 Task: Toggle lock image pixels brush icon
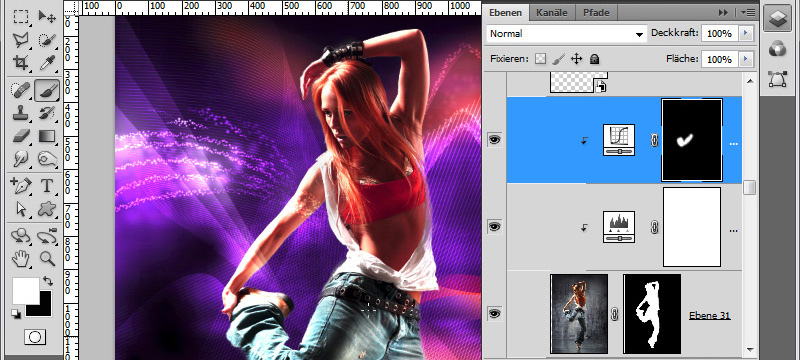[x=558, y=59]
